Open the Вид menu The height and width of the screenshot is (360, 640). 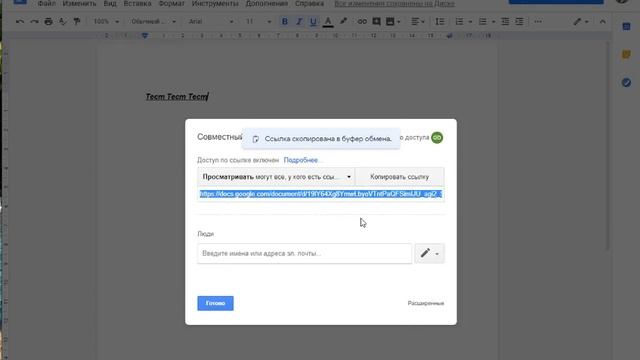coord(110,4)
